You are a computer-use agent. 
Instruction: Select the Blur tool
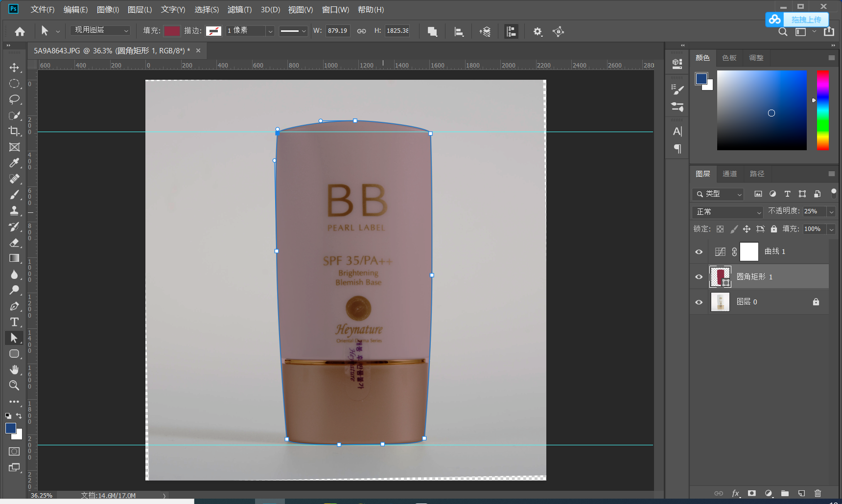coord(14,275)
